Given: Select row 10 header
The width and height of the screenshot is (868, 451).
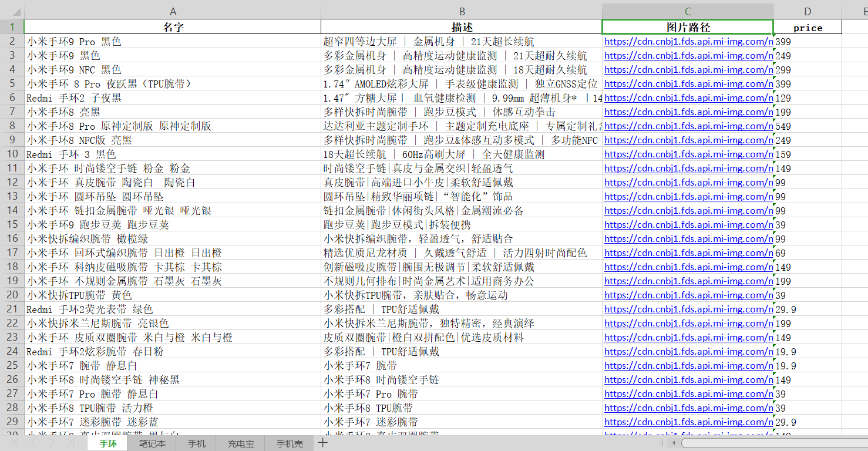Looking at the screenshot, I should pyautogui.click(x=12, y=154).
